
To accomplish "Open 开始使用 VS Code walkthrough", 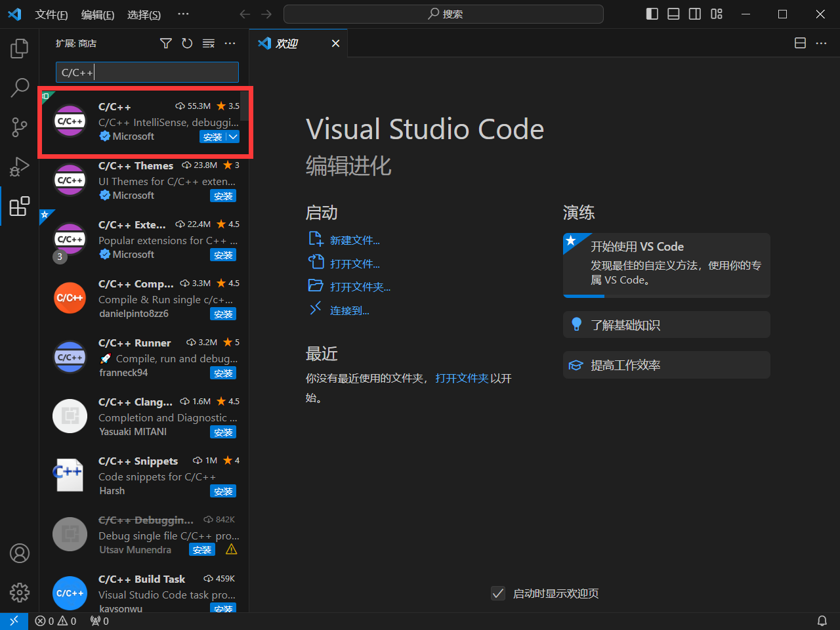I will coord(667,265).
